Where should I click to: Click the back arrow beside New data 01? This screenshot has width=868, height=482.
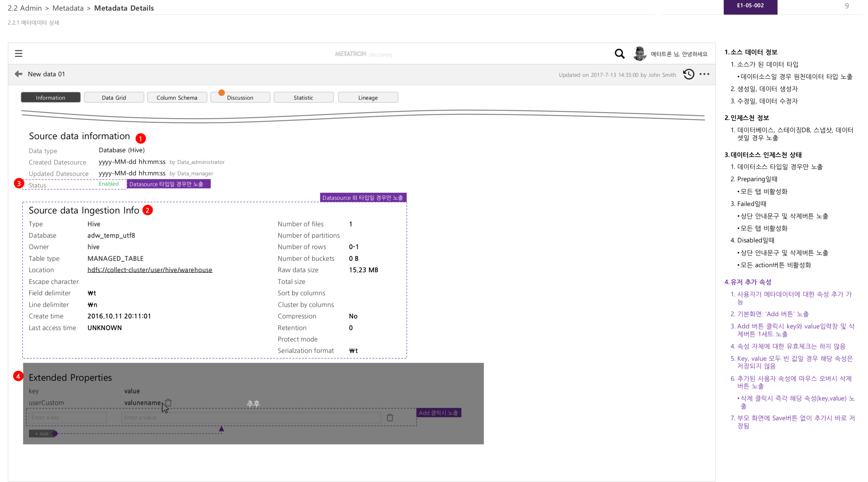point(19,74)
